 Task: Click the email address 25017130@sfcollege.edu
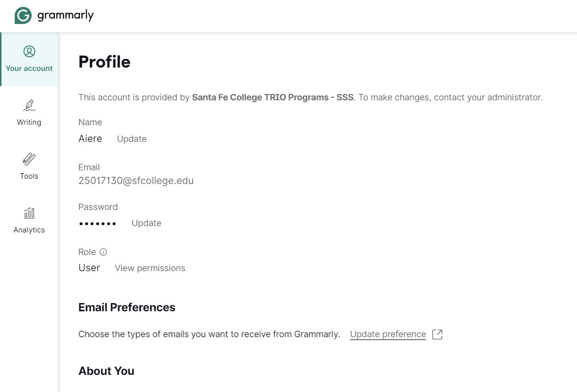pyautogui.click(x=136, y=181)
